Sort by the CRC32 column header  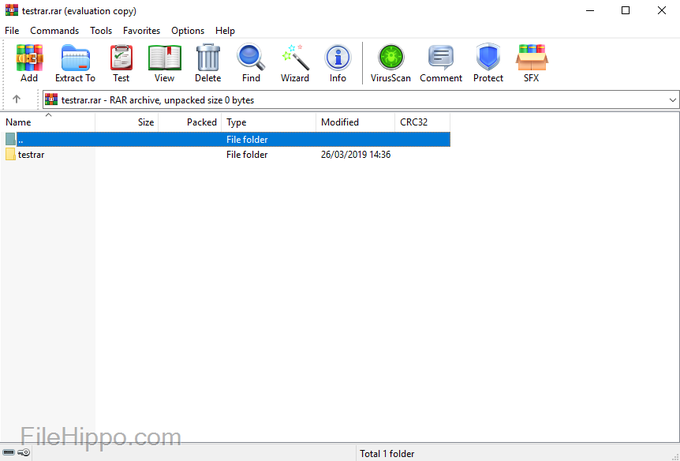click(x=422, y=122)
